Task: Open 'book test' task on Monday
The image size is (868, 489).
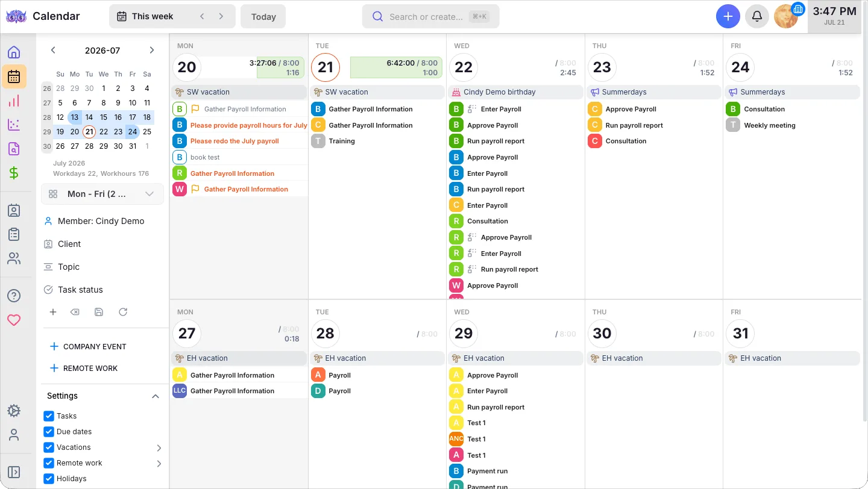Action: tap(205, 157)
